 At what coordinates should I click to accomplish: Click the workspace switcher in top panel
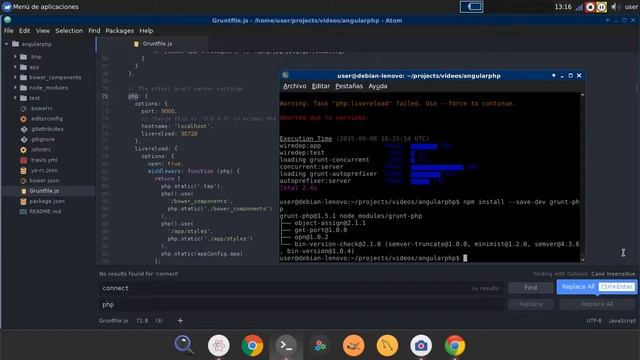point(471,7)
